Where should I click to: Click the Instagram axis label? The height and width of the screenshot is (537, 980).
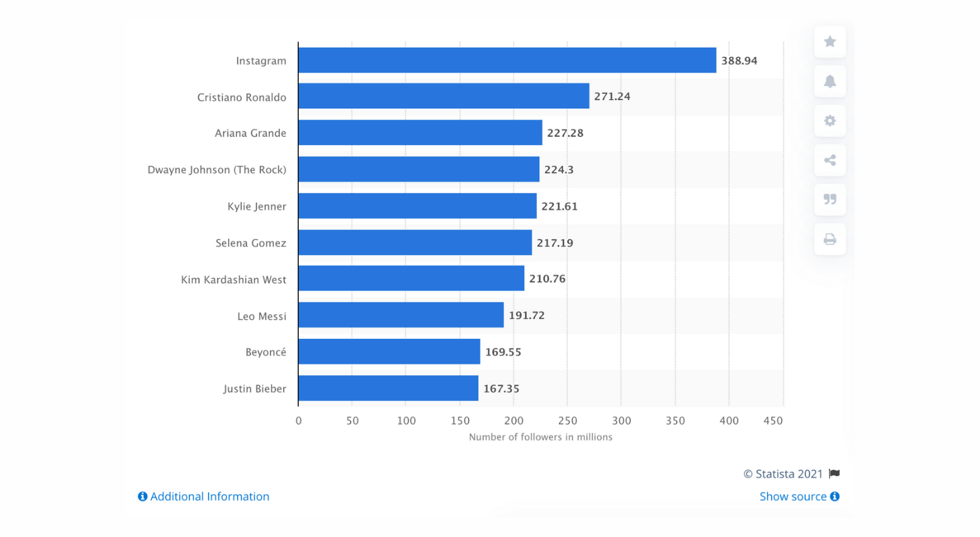[x=261, y=61]
